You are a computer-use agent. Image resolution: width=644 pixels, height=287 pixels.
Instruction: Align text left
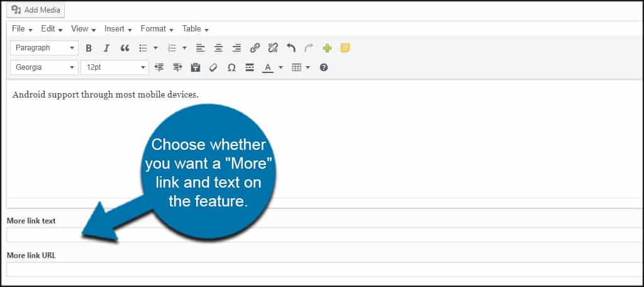(200, 48)
